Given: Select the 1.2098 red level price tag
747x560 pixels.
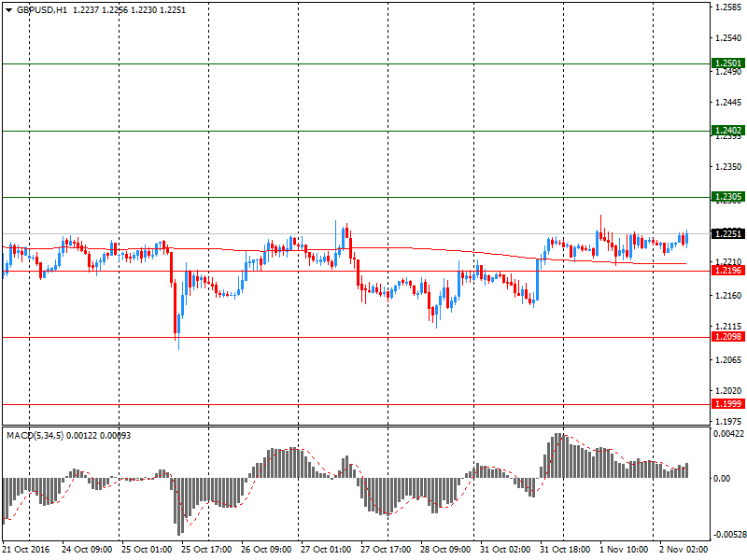Looking at the screenshot, I should pyautogui.click(x=728, y=337).
